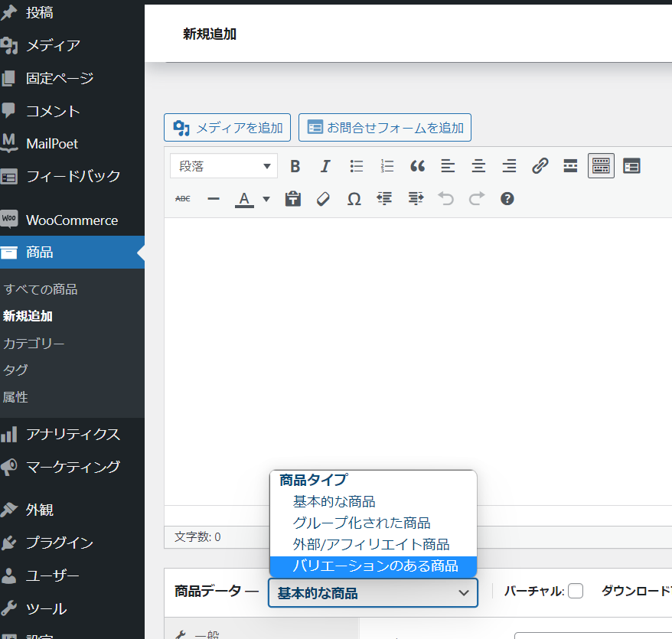Click the メディアを追加 button
Screen dimensions: 672x639
click(x=227, y=128)
